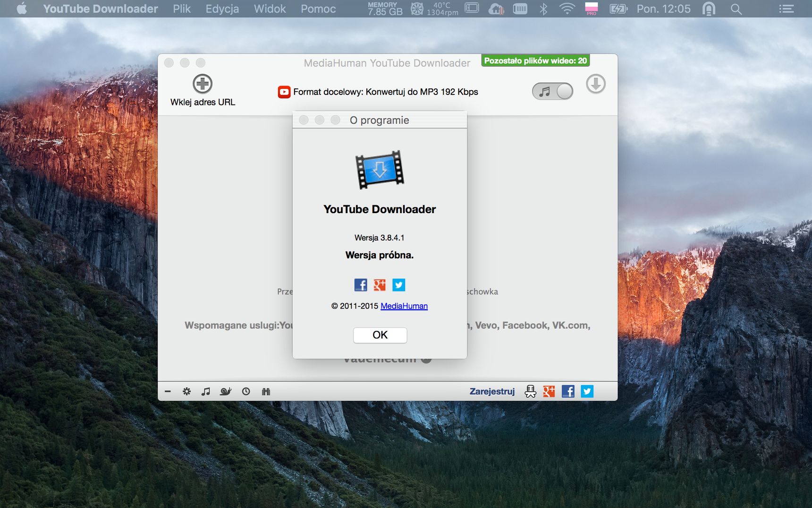Click the download all arrow button
The image size is (812, 508).
pyautogui.click(x=596, y=84)
